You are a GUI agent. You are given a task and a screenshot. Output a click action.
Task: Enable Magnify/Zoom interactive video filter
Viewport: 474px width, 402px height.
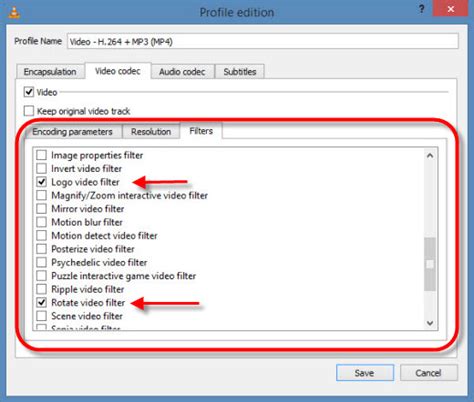[x=41, y=195]
